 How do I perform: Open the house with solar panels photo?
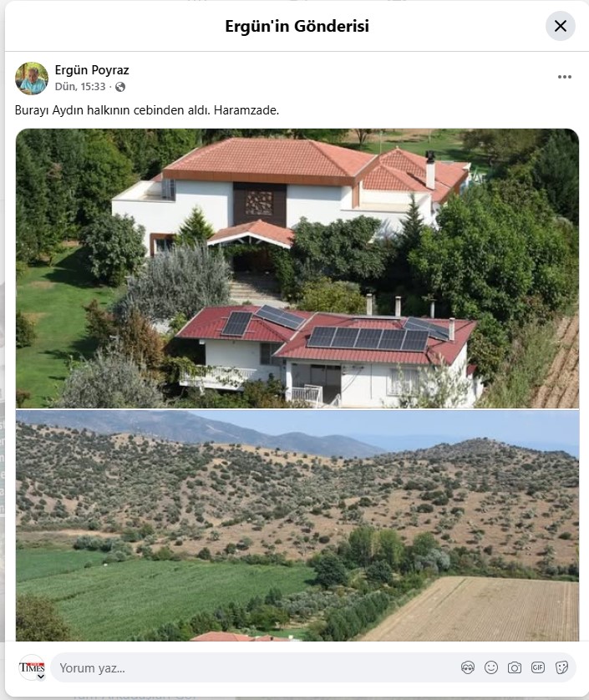[x=297, y=268]
